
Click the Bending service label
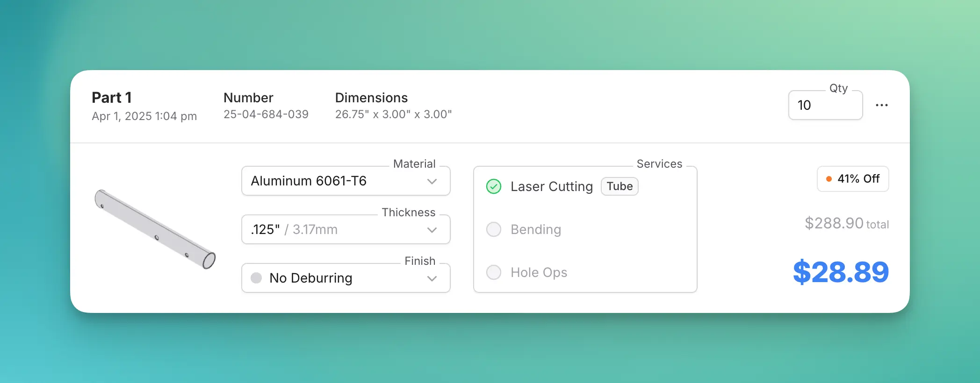coord(535,229)
